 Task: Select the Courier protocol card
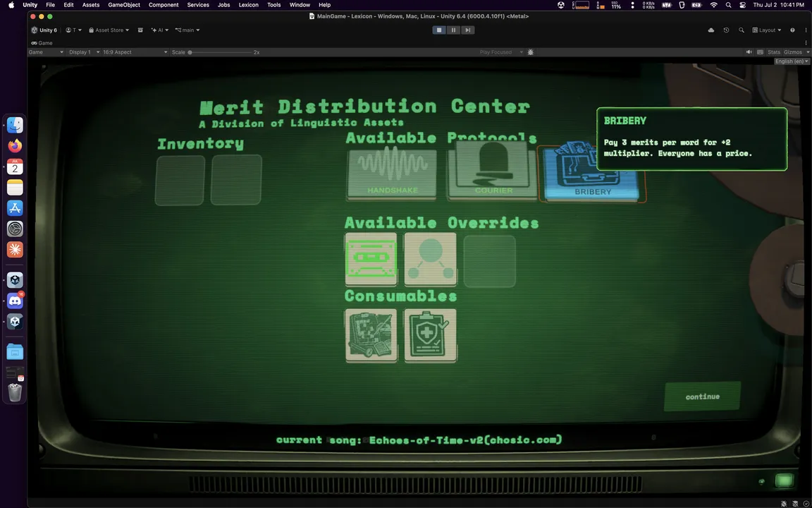tap(492, 171)
